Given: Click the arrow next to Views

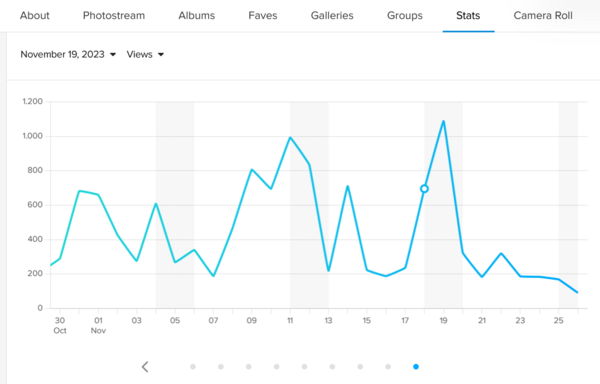Looking at the screenshot, I should (x=161, y=55).
